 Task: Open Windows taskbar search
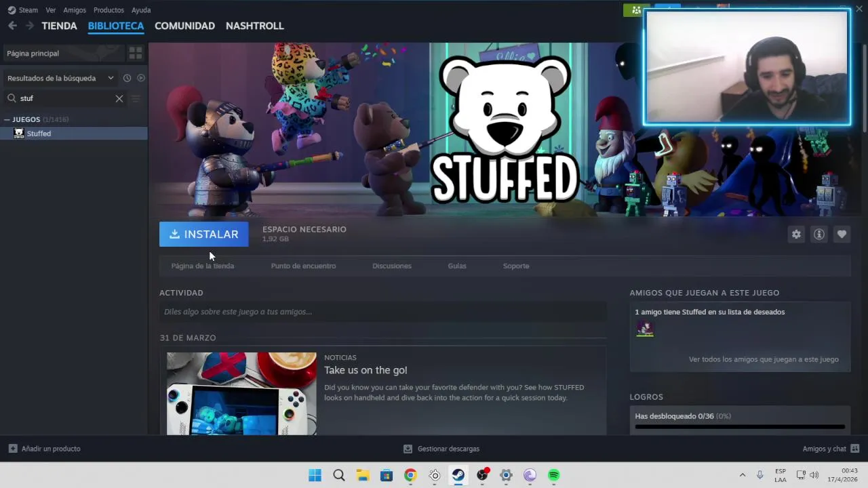pos(339,475)
